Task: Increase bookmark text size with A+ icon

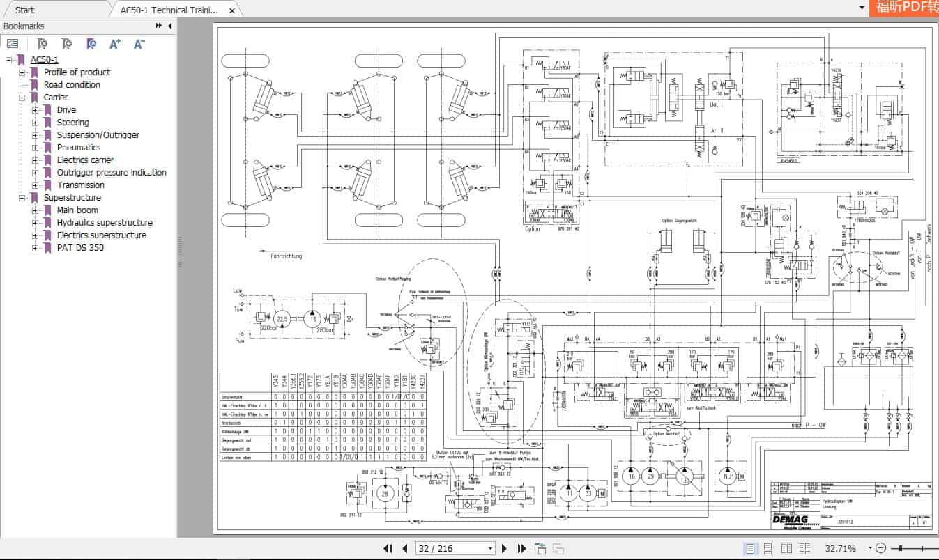Action: (113, 43)
